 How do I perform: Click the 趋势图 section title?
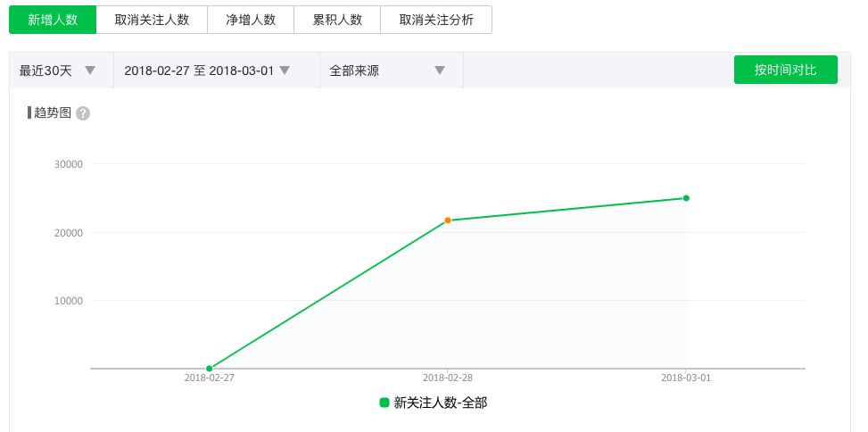52,113
